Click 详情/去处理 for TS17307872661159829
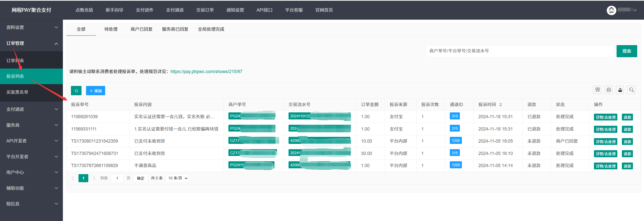 pos(606,166)
